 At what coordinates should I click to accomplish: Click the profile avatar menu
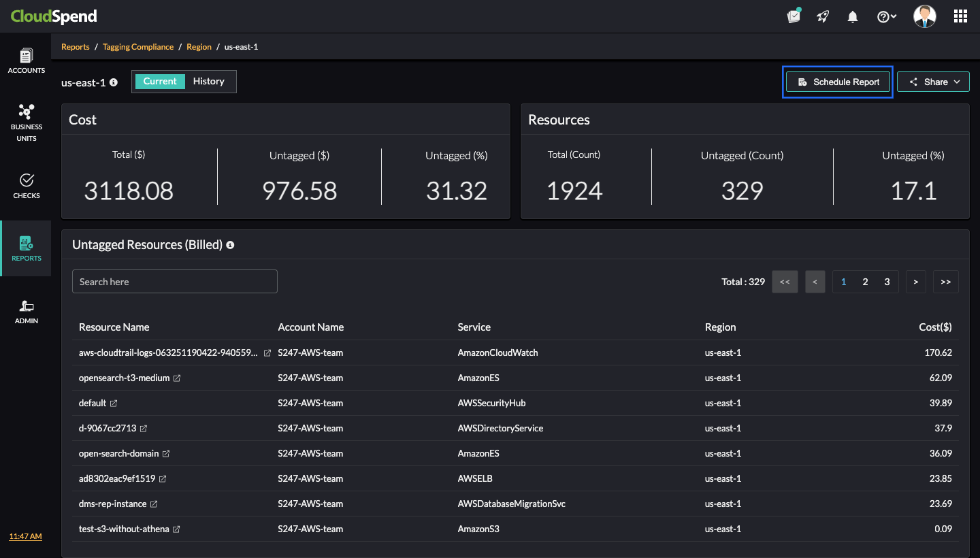coord(924,16)
